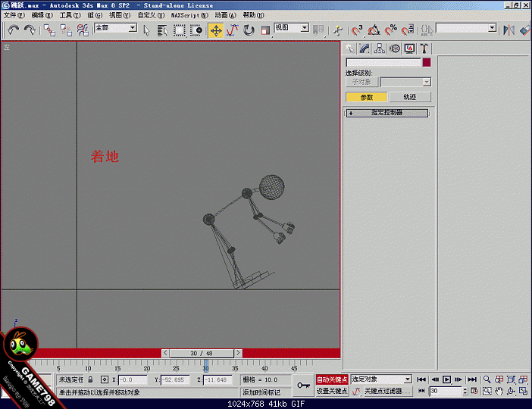Click the Select and Rotate tool

[249, 30]
